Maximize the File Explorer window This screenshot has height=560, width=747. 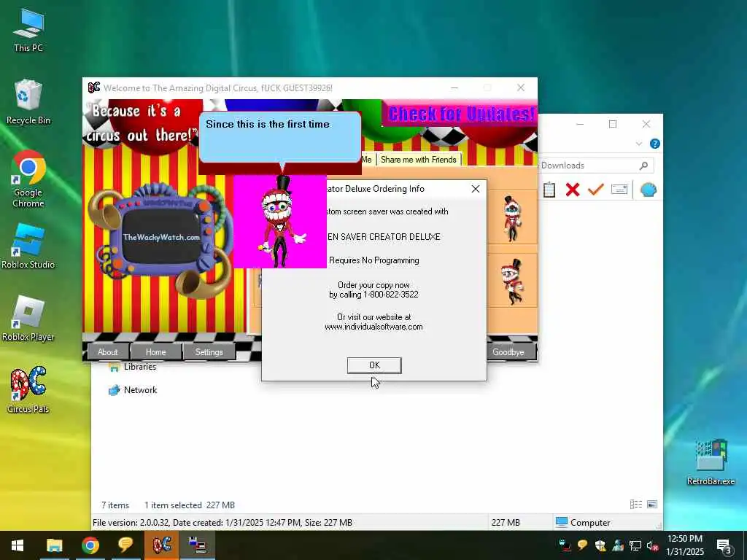click(x=613, y=124)
